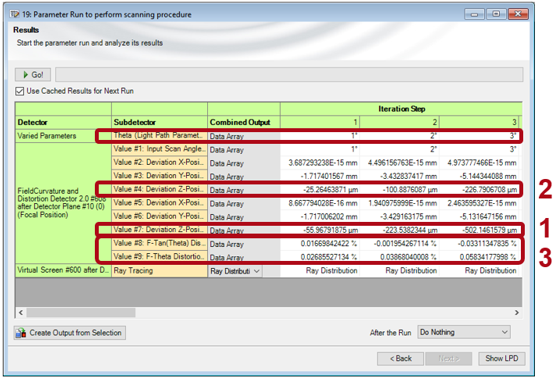Minimize the Parameter Run window
Viewport: 553px width, 381px height.
point(475,14)
